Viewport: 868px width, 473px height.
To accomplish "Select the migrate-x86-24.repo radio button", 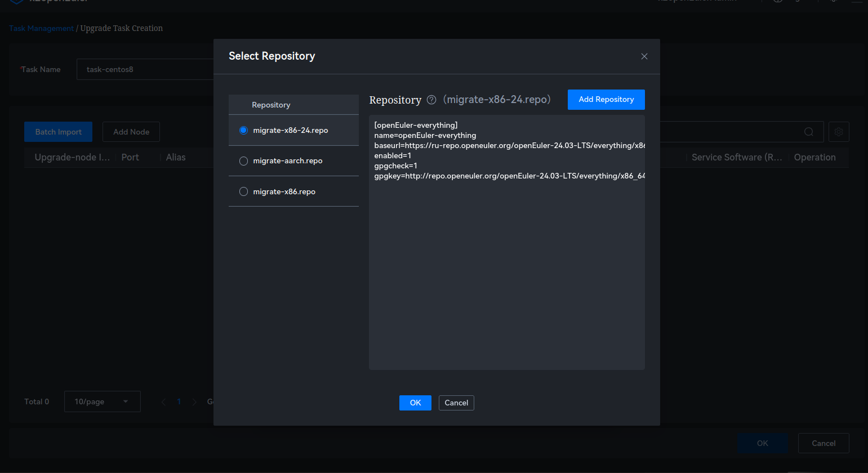I will (243, 130).
